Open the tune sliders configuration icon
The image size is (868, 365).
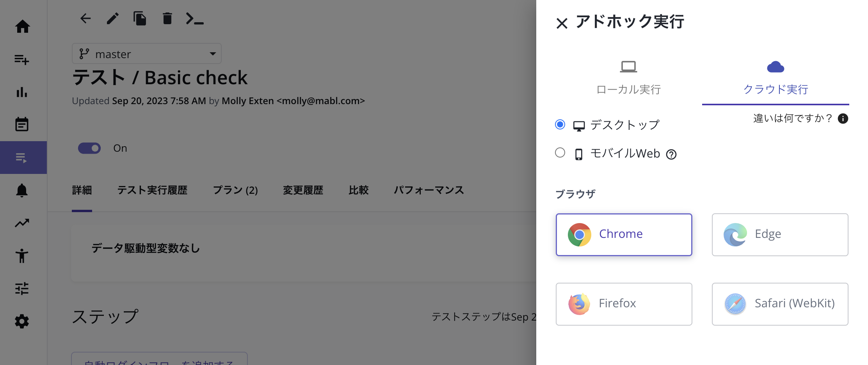[x=22, y=289]
